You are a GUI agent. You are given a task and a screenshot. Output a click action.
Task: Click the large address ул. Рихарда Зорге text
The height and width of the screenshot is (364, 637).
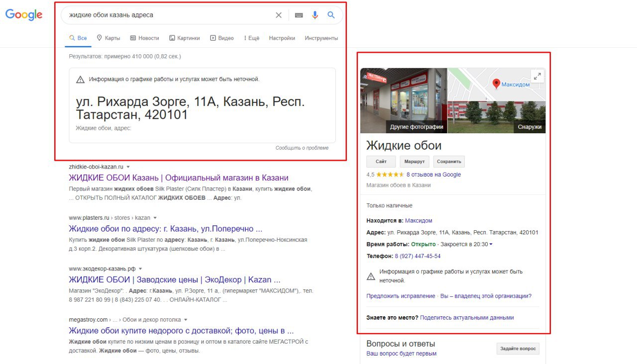(x=190, y=108)
